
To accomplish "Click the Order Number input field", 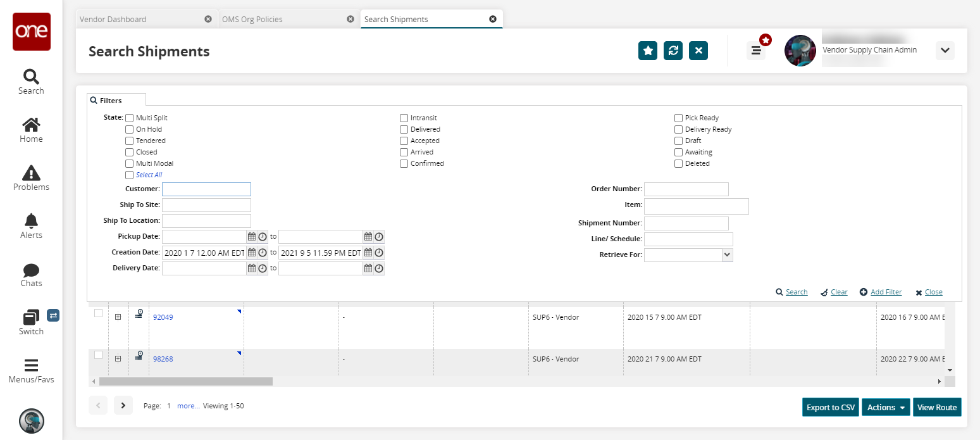I will coord(686,189).
